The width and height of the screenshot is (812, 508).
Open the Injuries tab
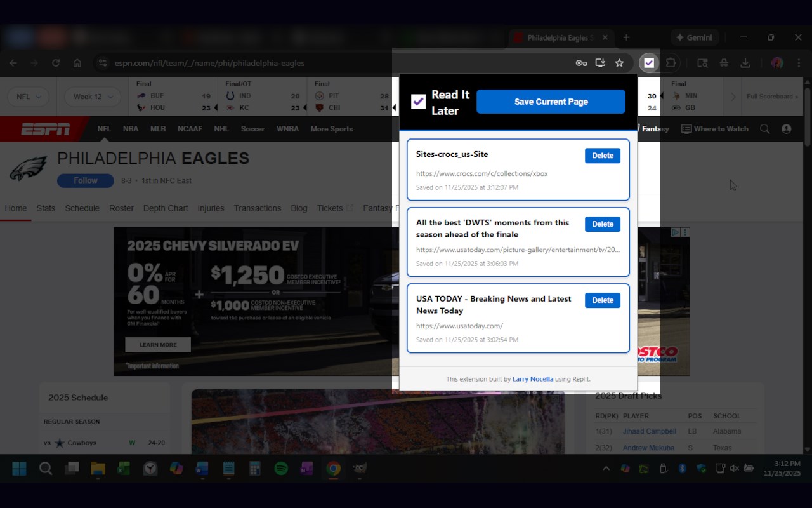(211, 208)
